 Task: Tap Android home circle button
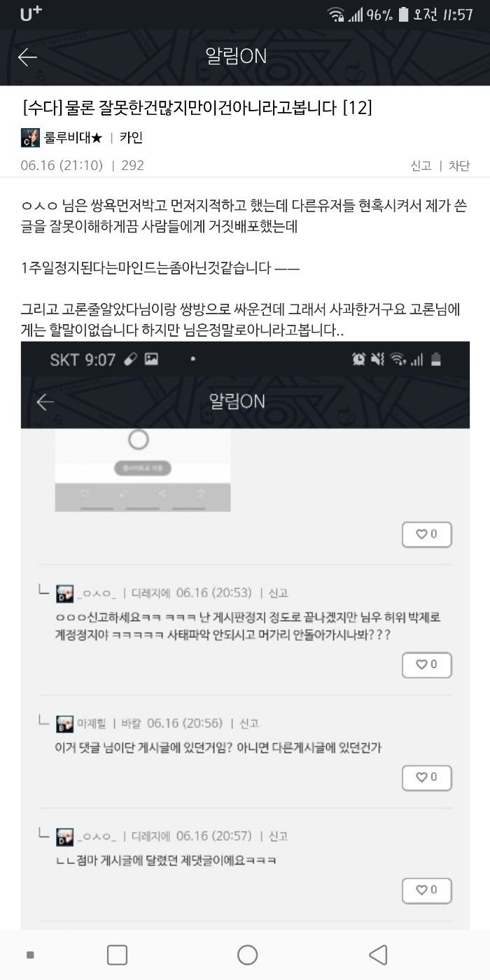point(247,955)
